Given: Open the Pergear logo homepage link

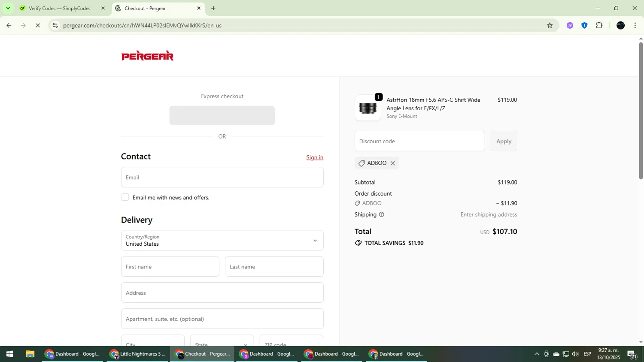Looking at the screenshot, I should (147, 56).
